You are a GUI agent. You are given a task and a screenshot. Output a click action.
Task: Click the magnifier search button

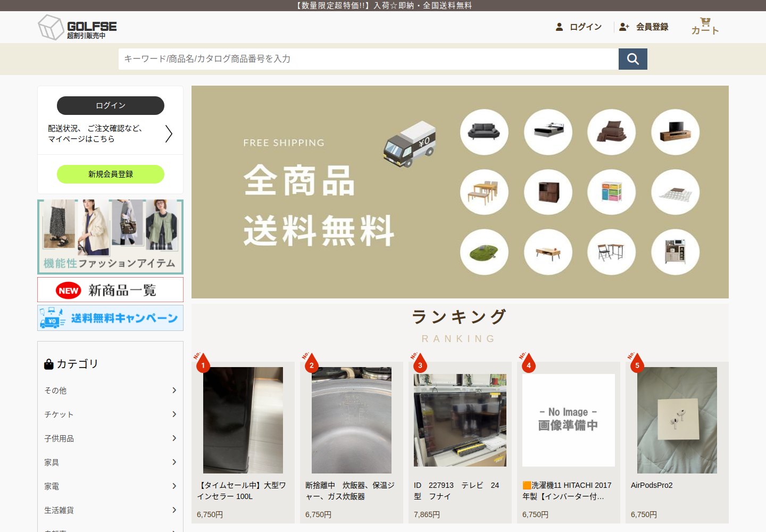pyautogui.click(x=633, y=59)
